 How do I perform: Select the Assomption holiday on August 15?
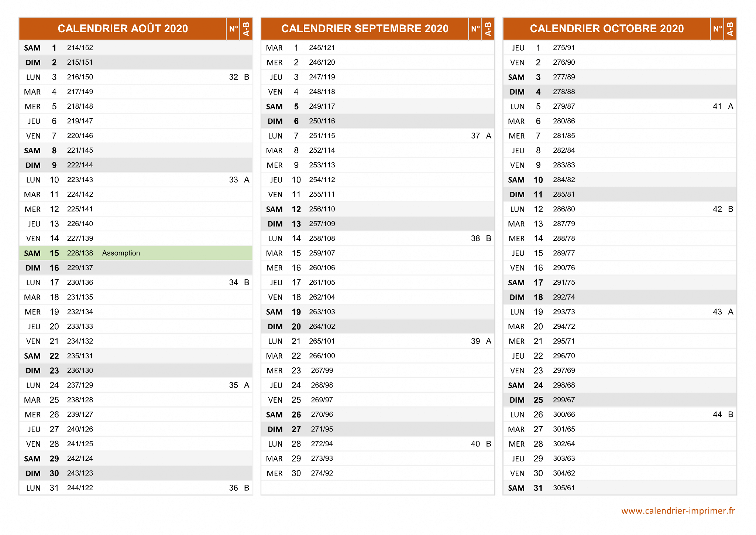(121, 253)
